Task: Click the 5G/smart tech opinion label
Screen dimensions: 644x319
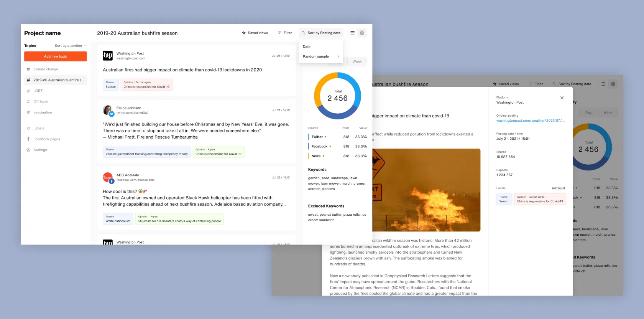Action: 179,219
